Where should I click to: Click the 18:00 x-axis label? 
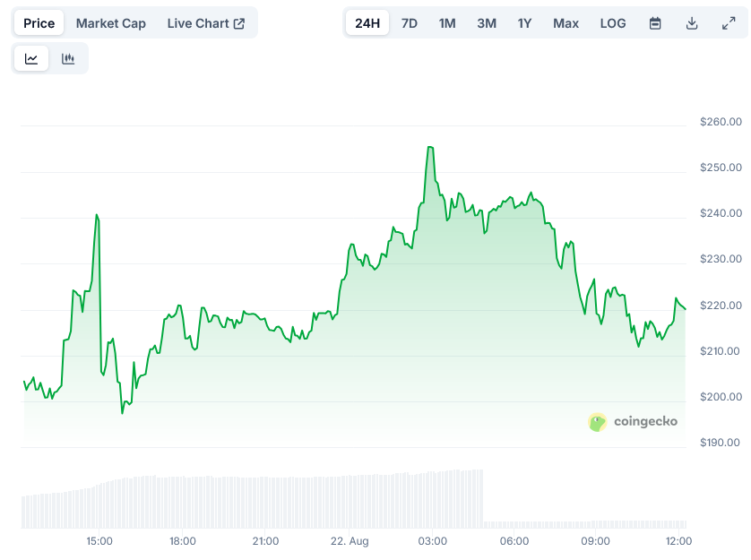click(183, 541)
